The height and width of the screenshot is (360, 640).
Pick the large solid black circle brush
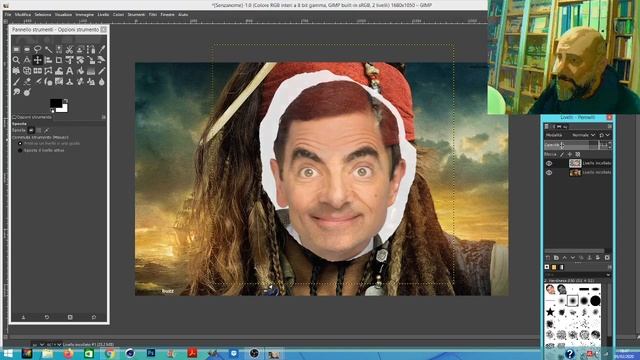click(596, 301)
